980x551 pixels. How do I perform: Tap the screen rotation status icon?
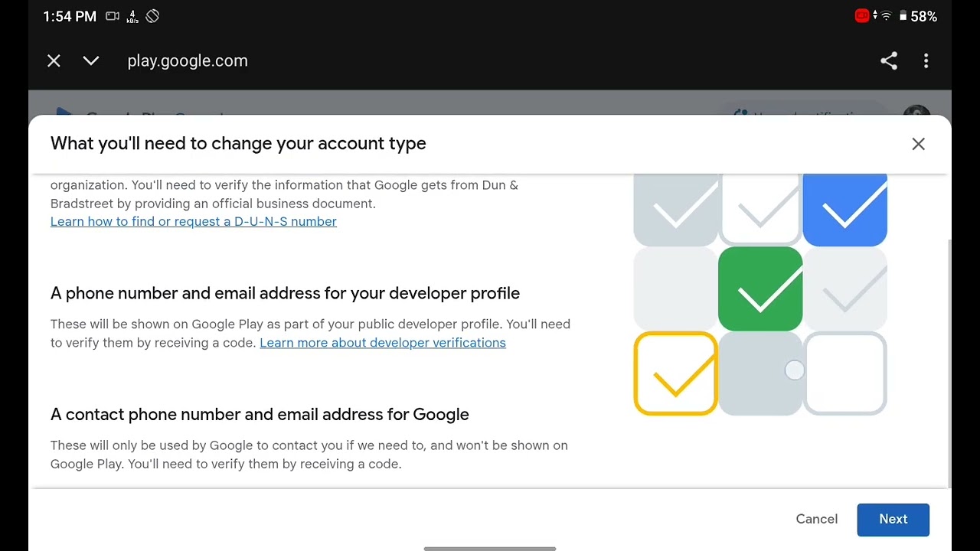tap(152, 16)
